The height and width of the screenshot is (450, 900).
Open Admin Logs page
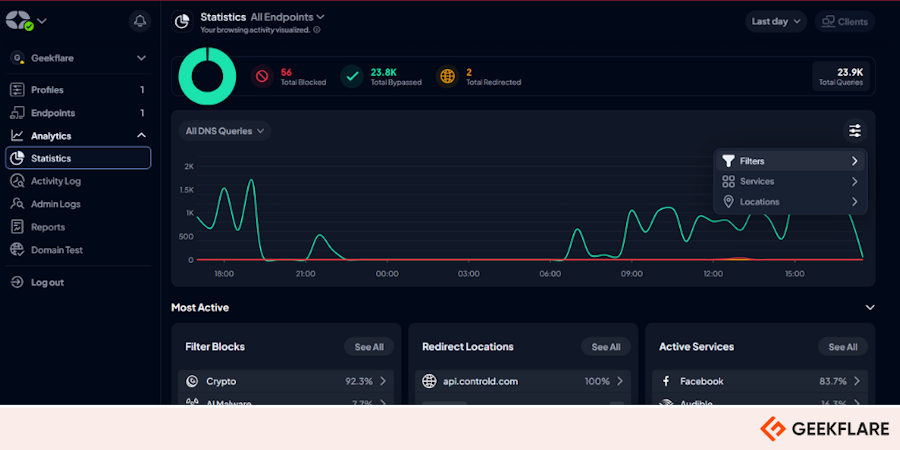(78, 204)
